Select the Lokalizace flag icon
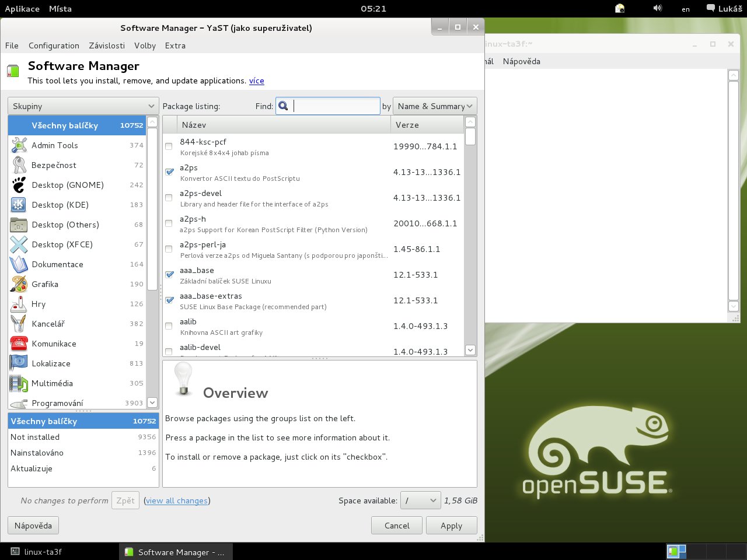747x560 pixels. point(19,363)
